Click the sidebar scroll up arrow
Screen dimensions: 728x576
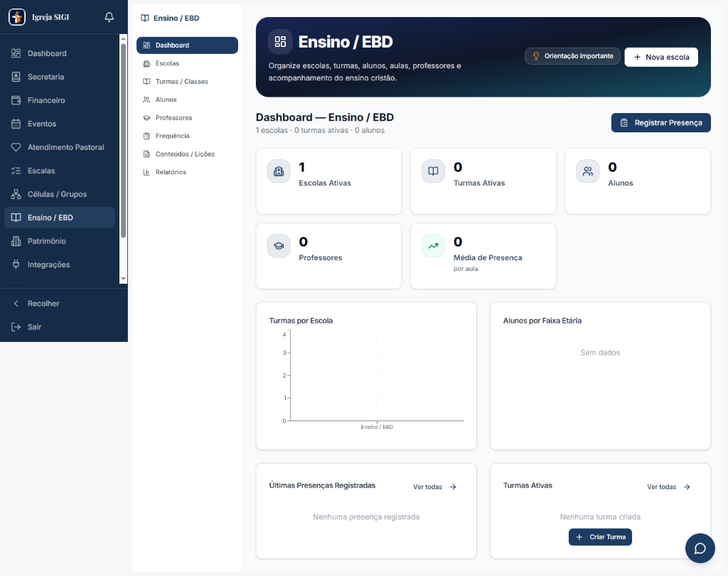click(x=123, y=38)
